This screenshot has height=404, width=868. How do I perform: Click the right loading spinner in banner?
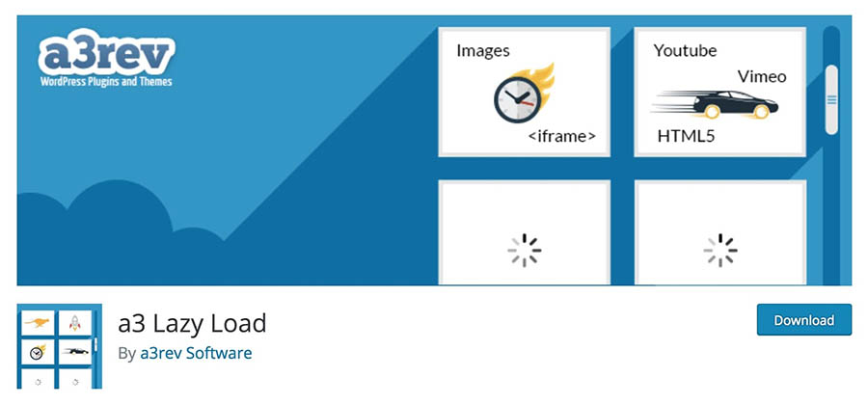click(720, 250)
